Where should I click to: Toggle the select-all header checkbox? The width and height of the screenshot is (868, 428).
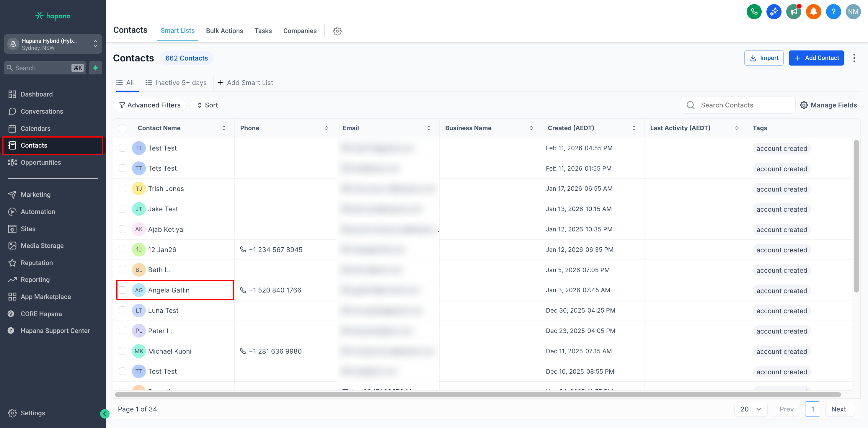coord(123,128)
